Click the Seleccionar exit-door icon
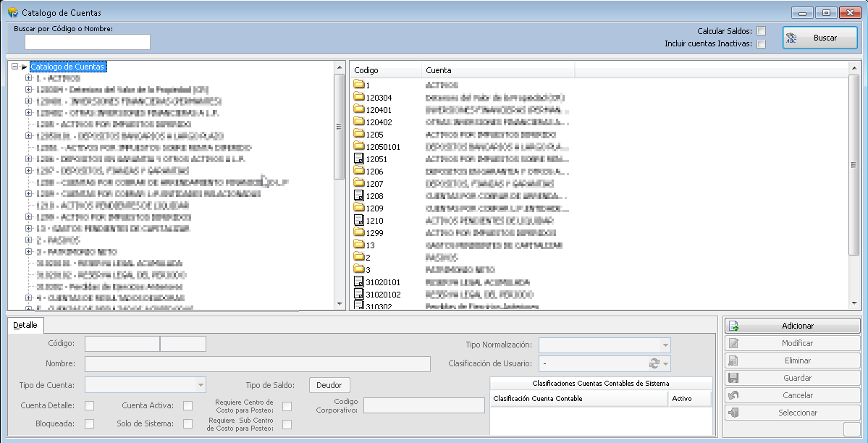The image size is (868, 443). click(733, 413)
